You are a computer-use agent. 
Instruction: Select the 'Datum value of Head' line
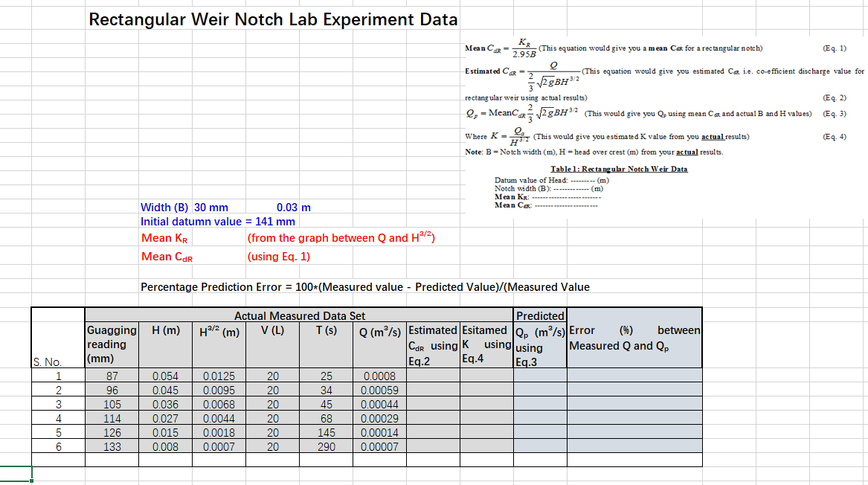click(551, 180)
